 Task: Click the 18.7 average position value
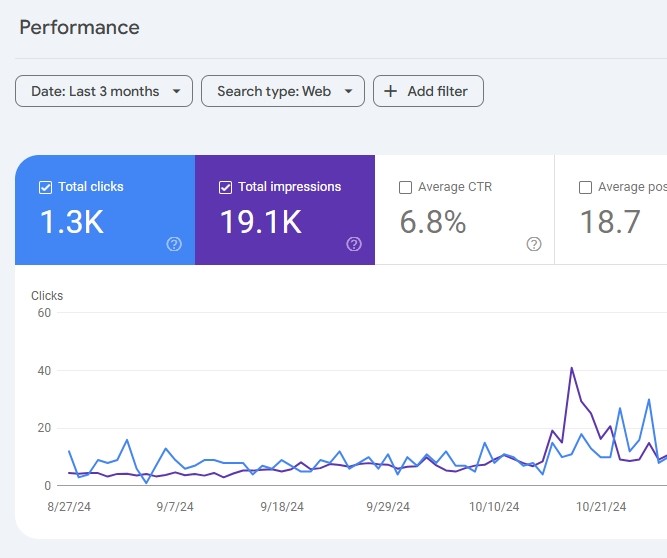(610, 222)
